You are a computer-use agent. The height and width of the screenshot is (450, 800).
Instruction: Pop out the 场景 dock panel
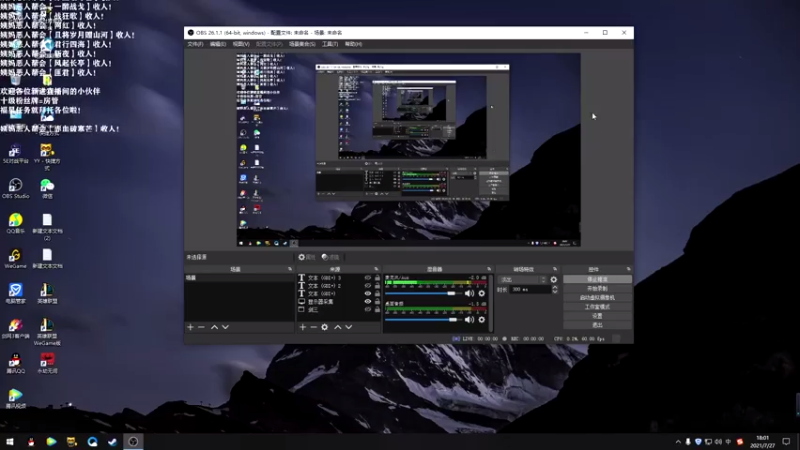coord(290,269)
